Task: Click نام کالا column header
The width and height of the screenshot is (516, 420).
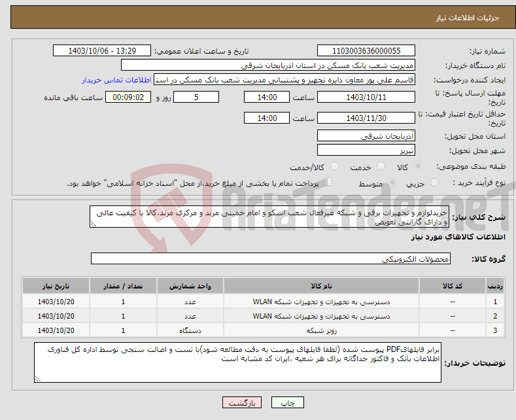Action: (x=321, y=286)
